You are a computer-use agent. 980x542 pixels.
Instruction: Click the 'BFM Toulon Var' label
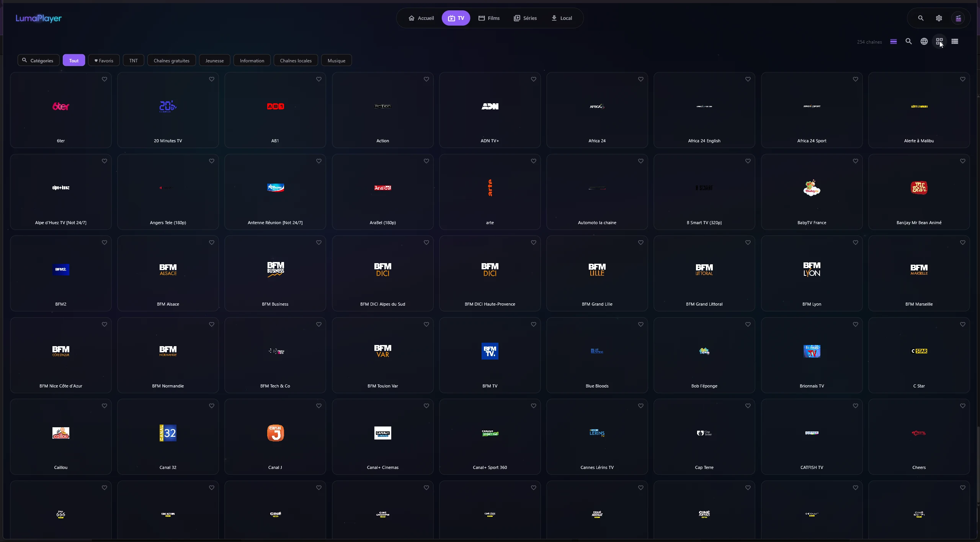click(x=383, y=386)
